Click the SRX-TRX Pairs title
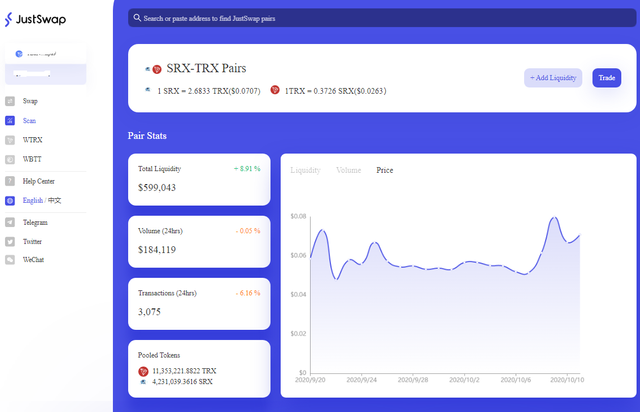 tap(206, 68)
